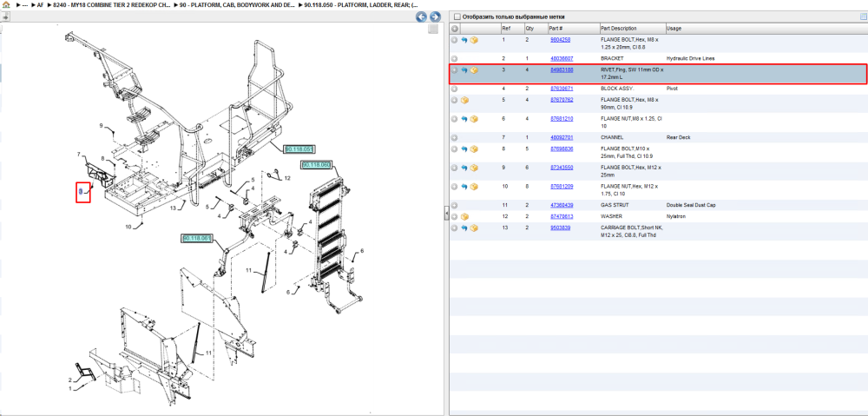
Task: Click package icon for part 87681210
Action: 474,118
